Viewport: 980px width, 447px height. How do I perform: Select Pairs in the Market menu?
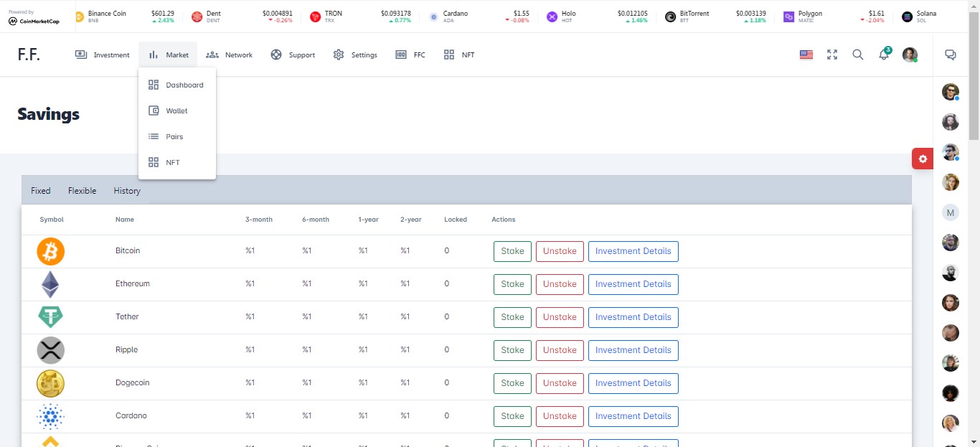174,137
